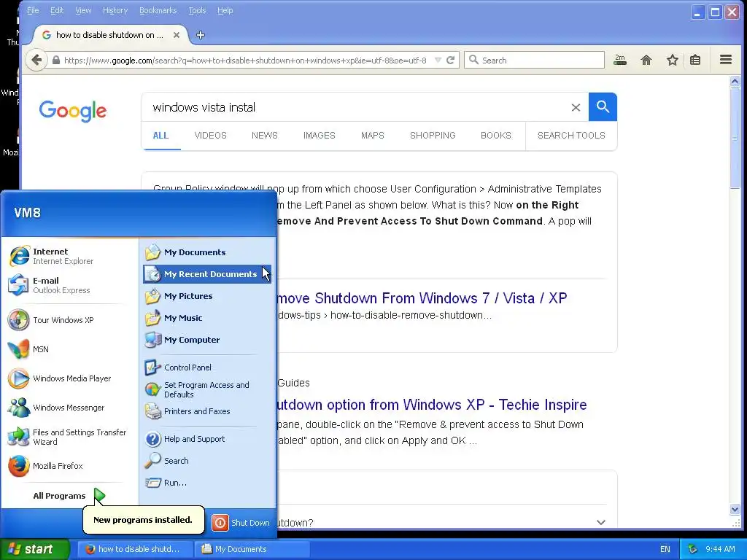Open the URL bar history dropdown arrow
747x560 pixels.
[x=438, y=60]
